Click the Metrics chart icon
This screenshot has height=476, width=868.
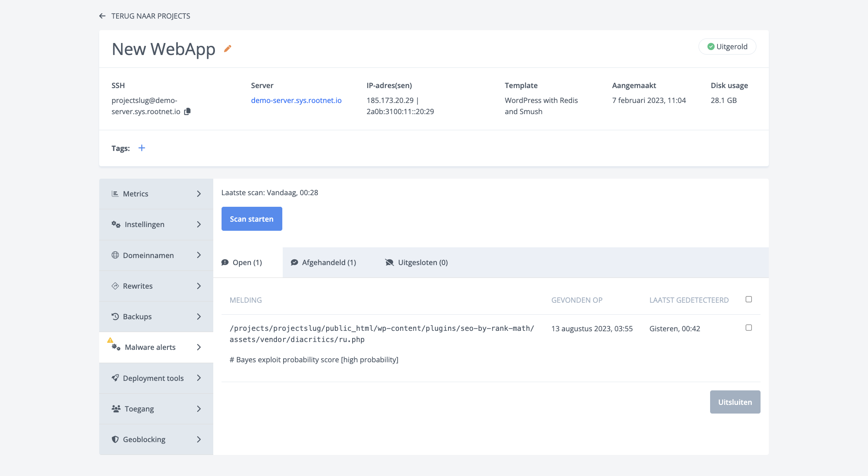pyautogui.click(x=115, y=194)
